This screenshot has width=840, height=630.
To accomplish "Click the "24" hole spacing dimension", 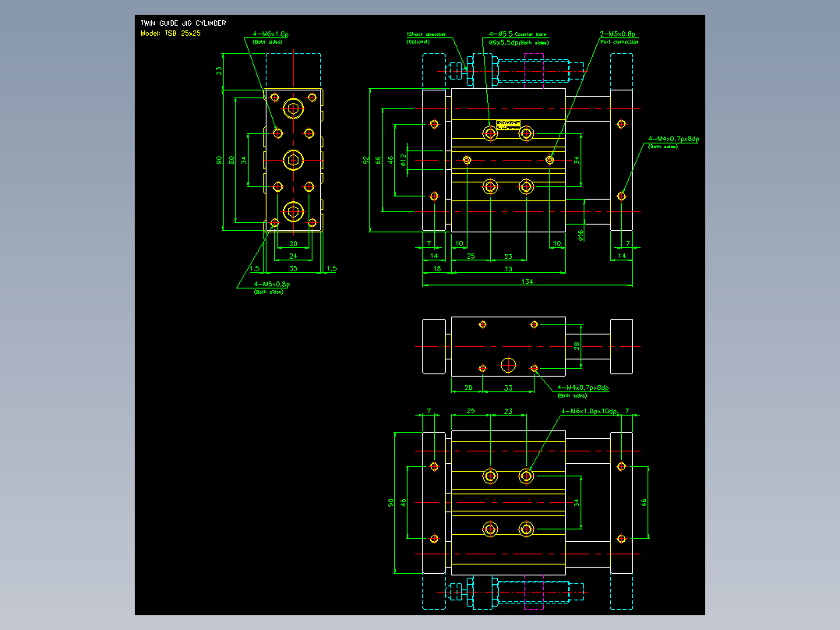I will pos(293,257).
